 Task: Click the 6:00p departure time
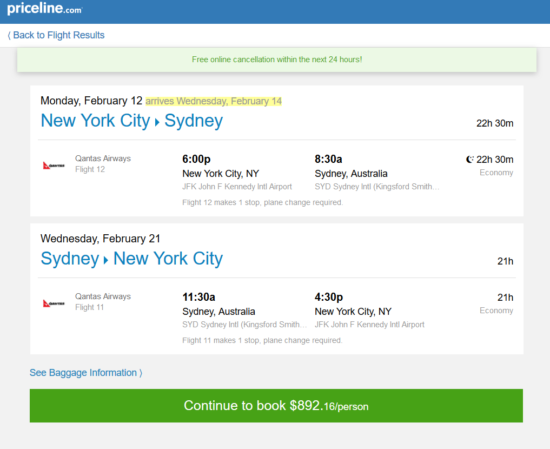click(196, 159)
